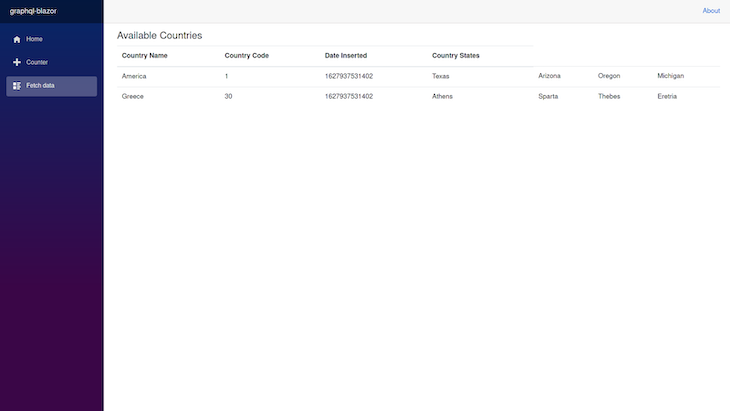This screenshot has width=730, height=411.
Task: Click the Texas state cell
Action: 440,76
